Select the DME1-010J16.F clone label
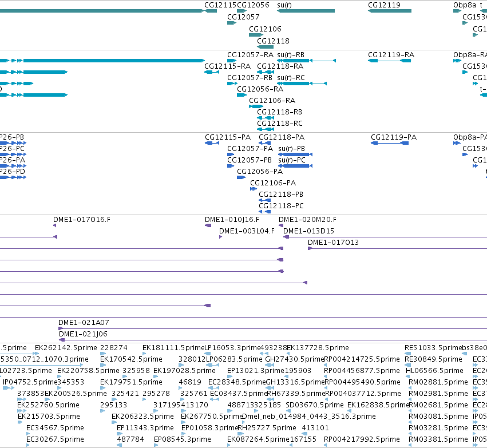 (x=232, y=220)
